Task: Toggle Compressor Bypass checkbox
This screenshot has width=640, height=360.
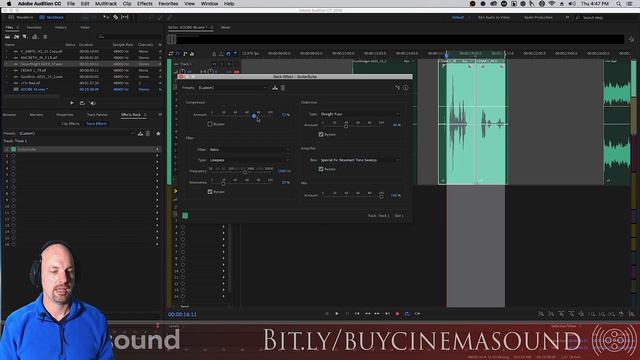Action: (x=210, y=124)
